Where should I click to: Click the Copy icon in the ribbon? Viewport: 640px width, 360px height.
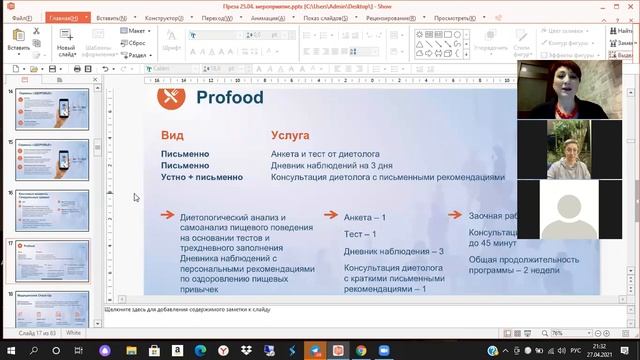pos(36,43)
